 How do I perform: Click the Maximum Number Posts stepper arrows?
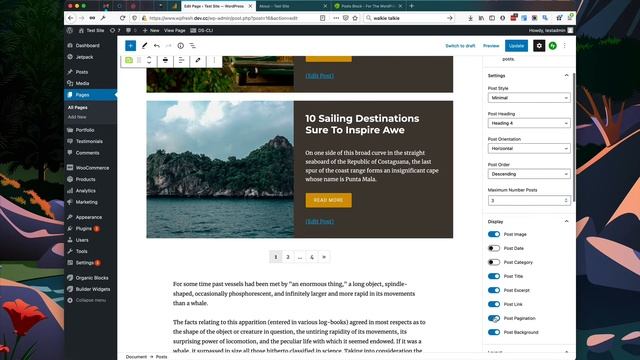click(566, 200)
